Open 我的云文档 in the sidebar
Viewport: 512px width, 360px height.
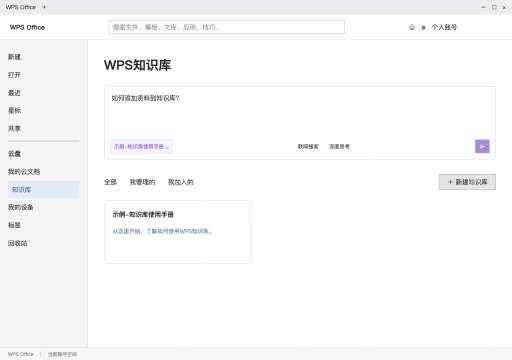(24, 172)
